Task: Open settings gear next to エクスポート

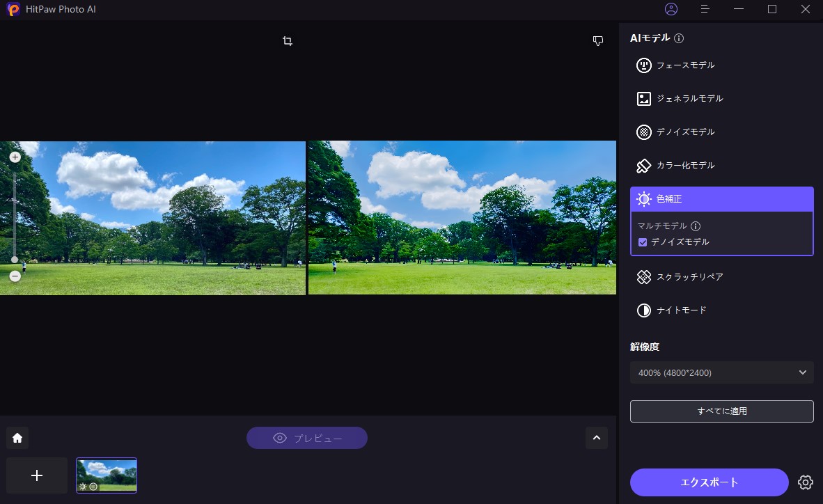Action: (806, 482)
